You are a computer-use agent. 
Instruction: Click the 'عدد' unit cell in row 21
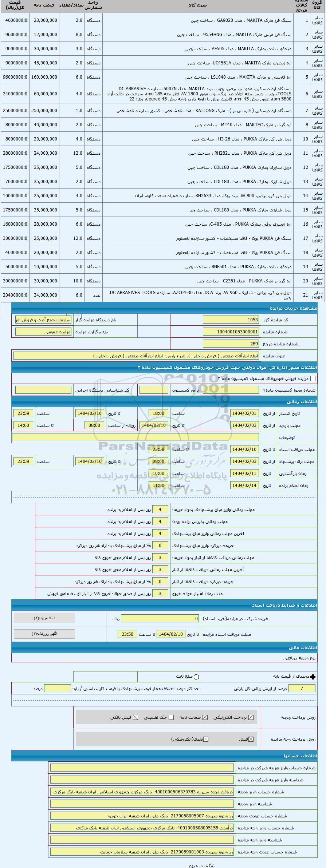tap(93, 295)
